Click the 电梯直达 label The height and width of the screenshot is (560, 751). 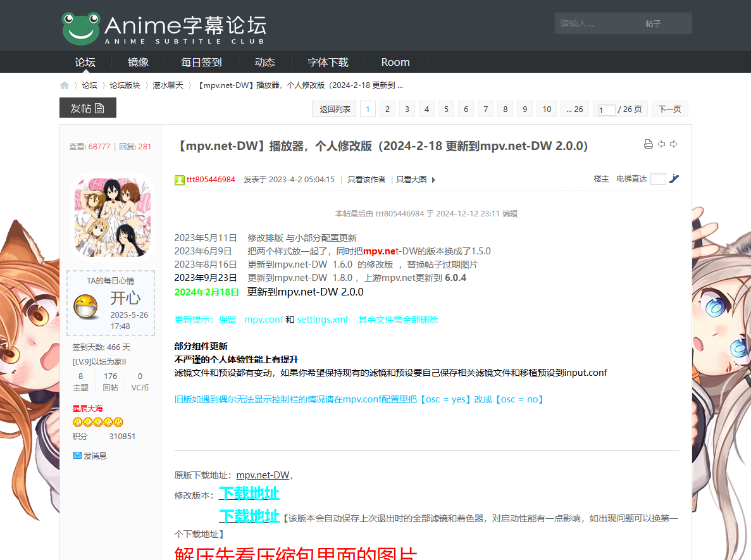point(631,179)
